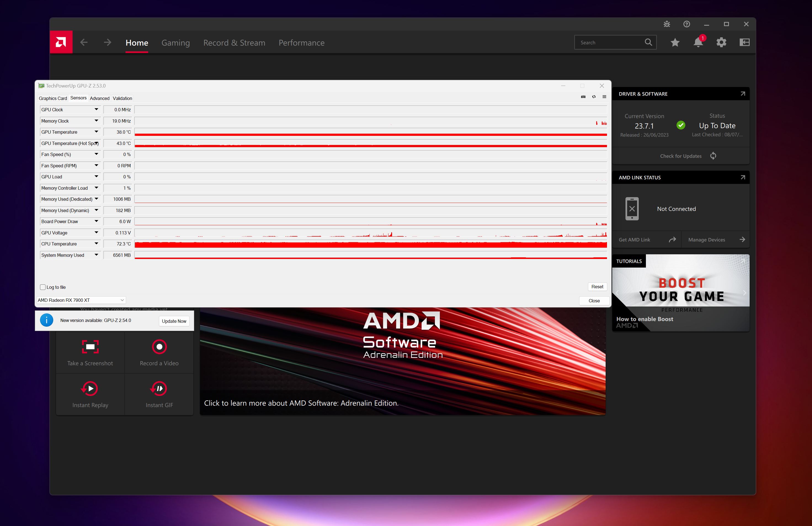Open the Validation tab in GPU-Z
Screen dimensions: 812x526
click(x=123, y=98)
